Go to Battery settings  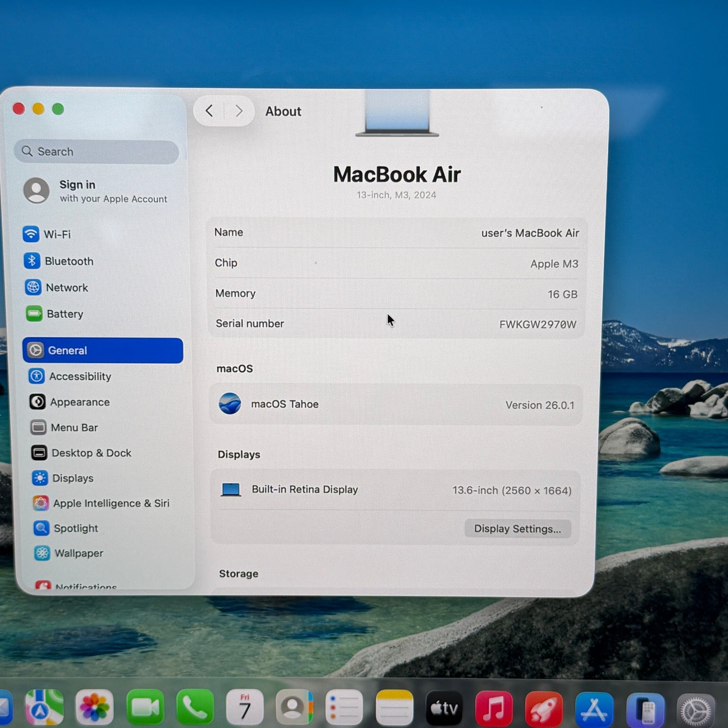coord(65,314)
